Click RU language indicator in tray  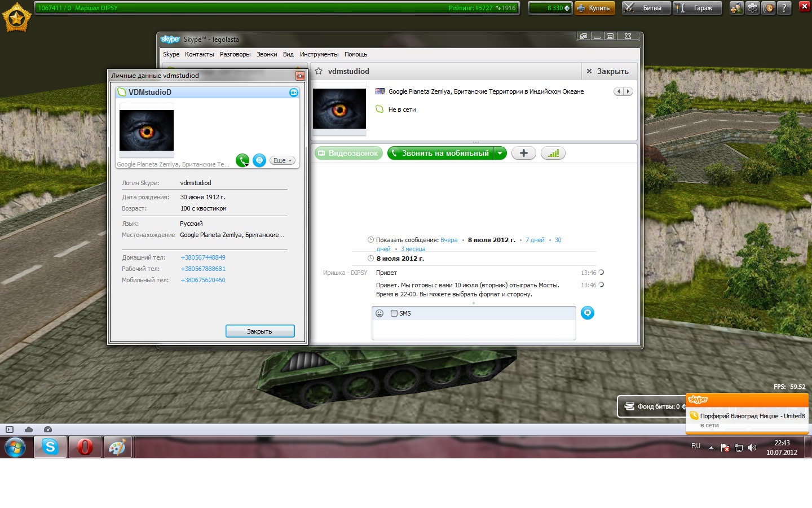[696, 446]
